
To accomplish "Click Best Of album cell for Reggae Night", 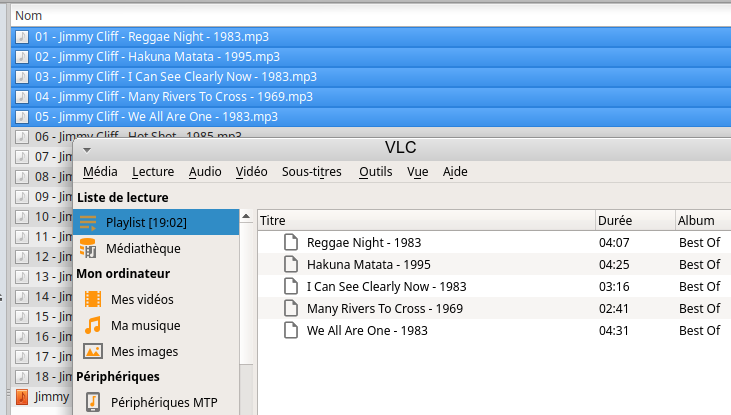I will (700, 242).
